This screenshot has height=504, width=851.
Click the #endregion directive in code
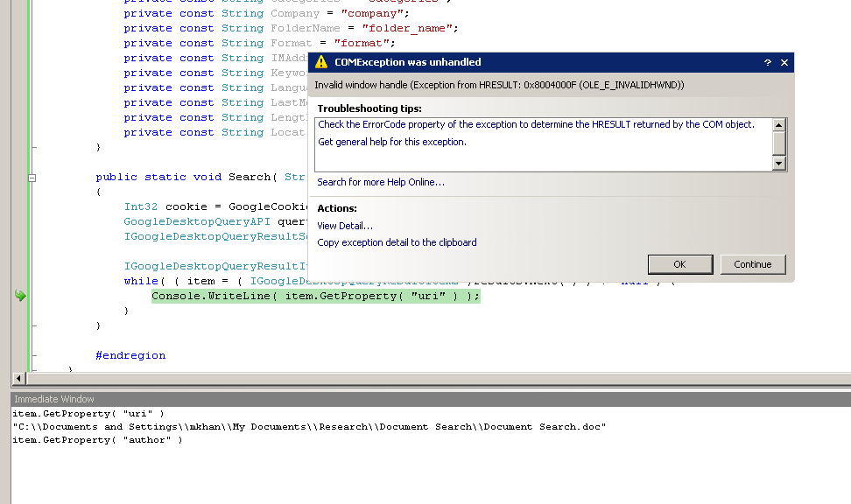[130, 355]
